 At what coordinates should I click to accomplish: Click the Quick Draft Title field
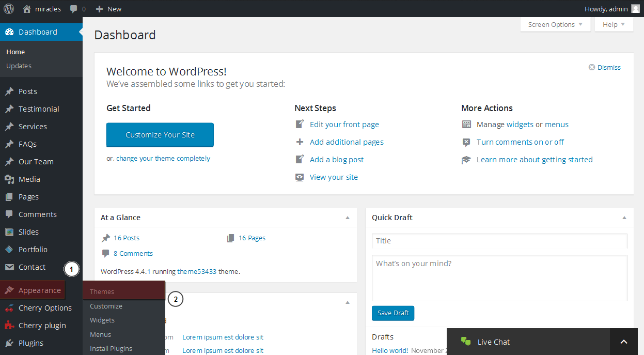click(x=499, y=241)
